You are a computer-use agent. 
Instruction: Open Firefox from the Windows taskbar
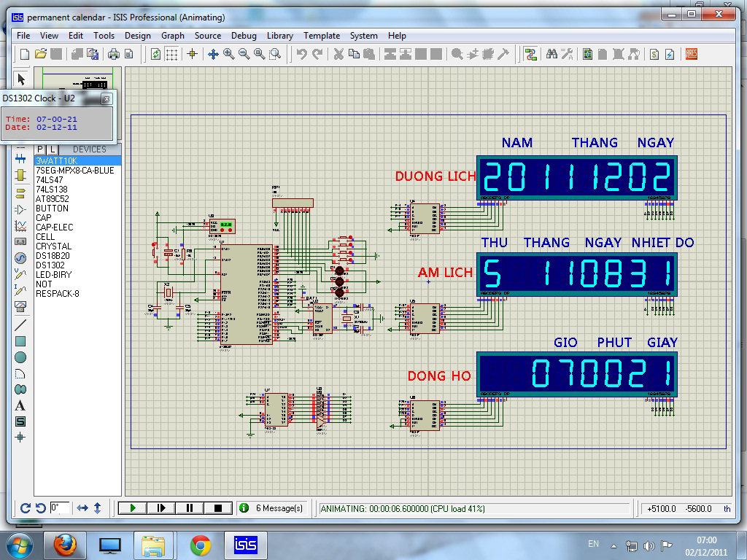coord(65,545)
